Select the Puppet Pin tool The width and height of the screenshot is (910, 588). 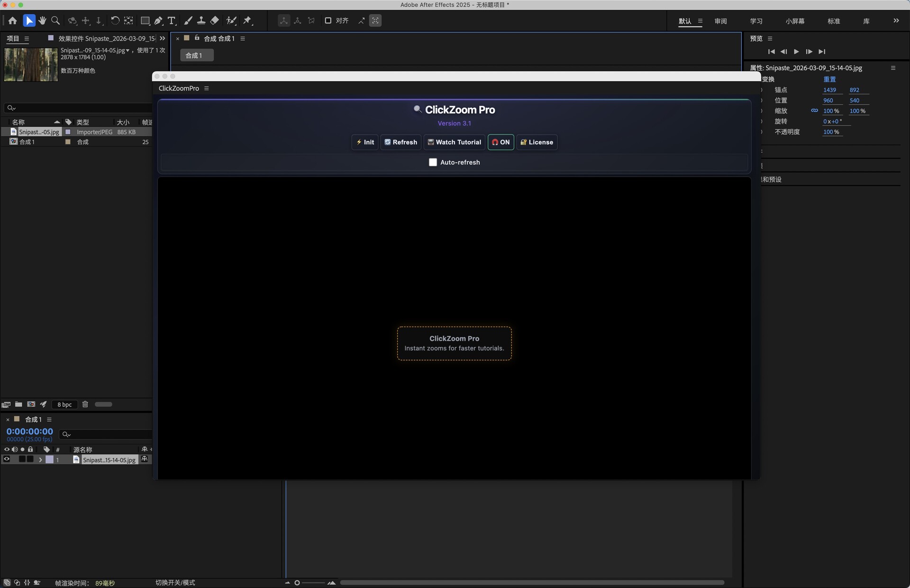(x=247, y=20)
